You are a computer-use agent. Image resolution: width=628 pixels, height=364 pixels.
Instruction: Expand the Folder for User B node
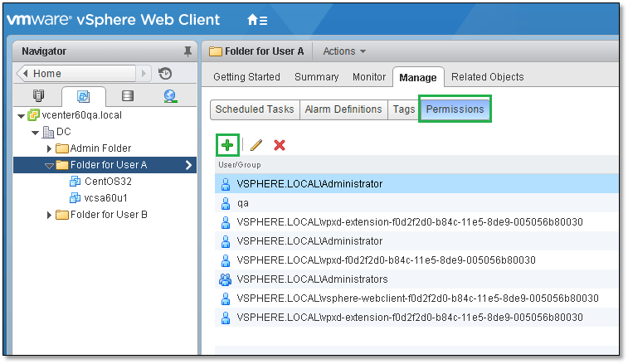[49, 215]
